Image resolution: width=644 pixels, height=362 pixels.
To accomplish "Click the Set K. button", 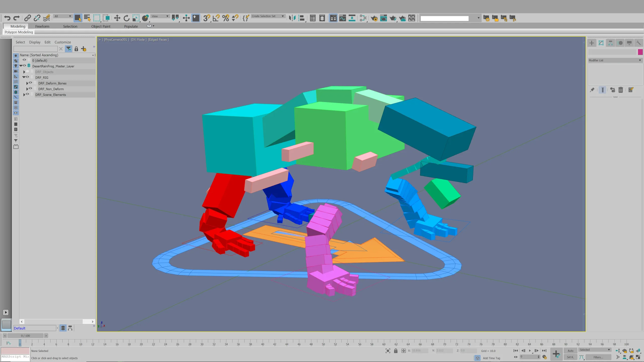I will pyautogui.click(x=571, y=357).
